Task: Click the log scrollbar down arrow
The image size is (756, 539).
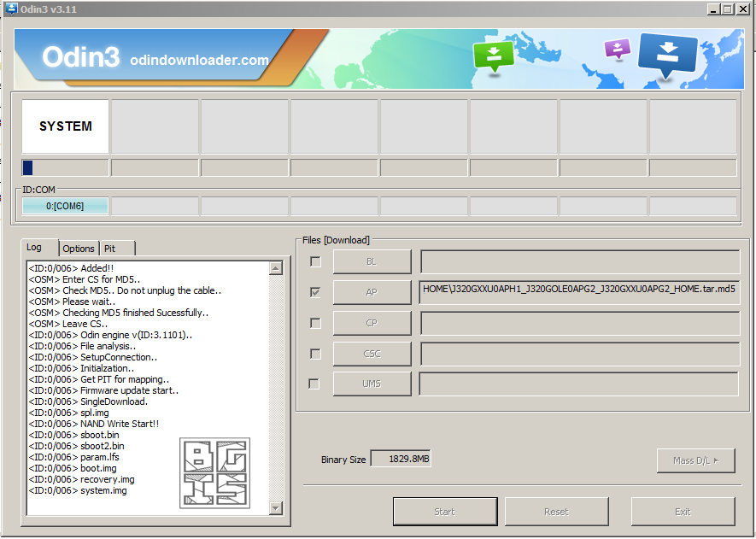Action: point(276,507)
